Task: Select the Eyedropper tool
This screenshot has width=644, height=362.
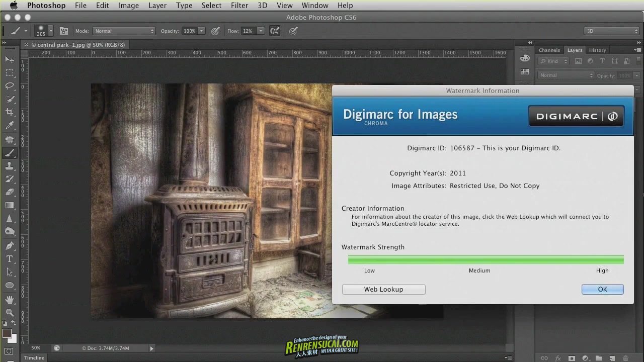Action: click(10, 126)
